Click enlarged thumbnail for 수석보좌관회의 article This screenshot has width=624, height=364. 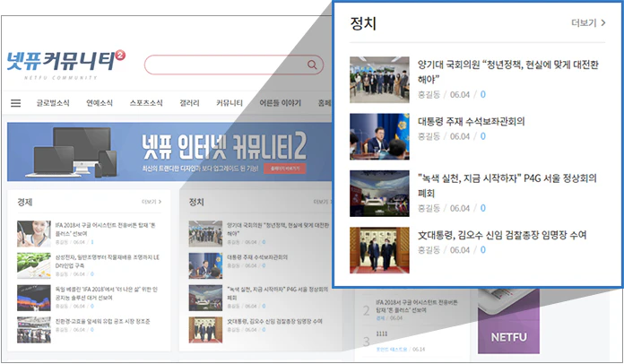tap(379, 136)
